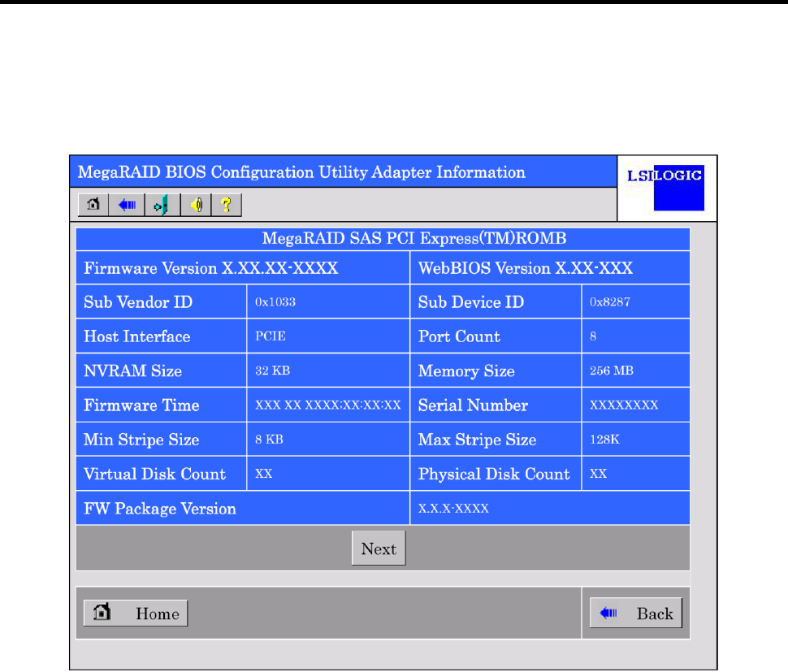
Task: Click the Virtual Disk Count value
Action: coord(264,474)
